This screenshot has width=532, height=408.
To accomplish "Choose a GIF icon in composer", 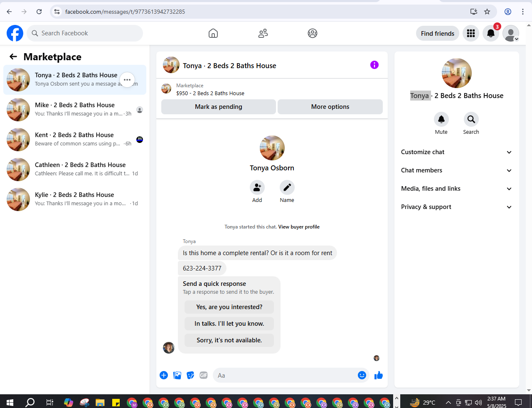I will click(x=204, y=375).
